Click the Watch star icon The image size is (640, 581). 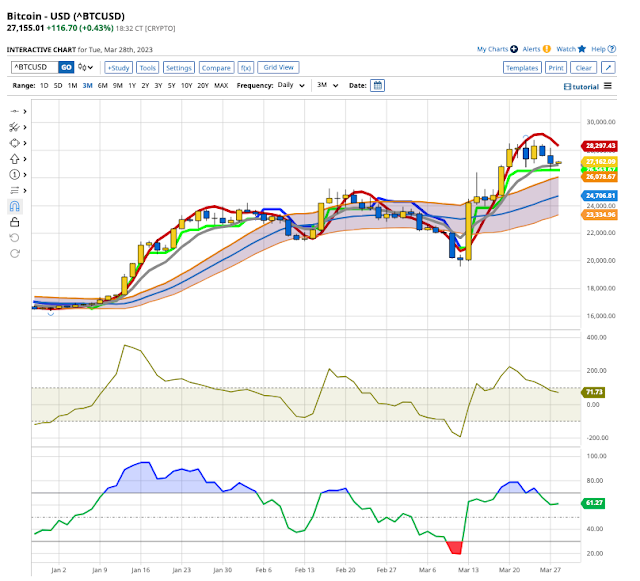click(x=582, y=49)
